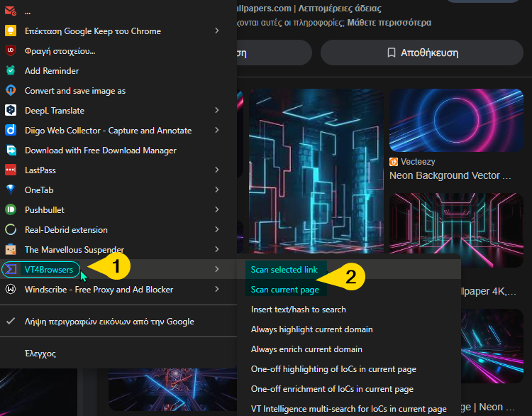The height and width of the screenshot is (416, 532).
Task: Click the bookmark icon on Αποθήκευση button
Action: 391,53
